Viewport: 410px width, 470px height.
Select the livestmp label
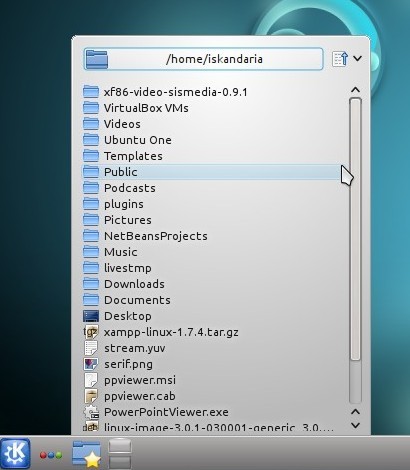127,268
